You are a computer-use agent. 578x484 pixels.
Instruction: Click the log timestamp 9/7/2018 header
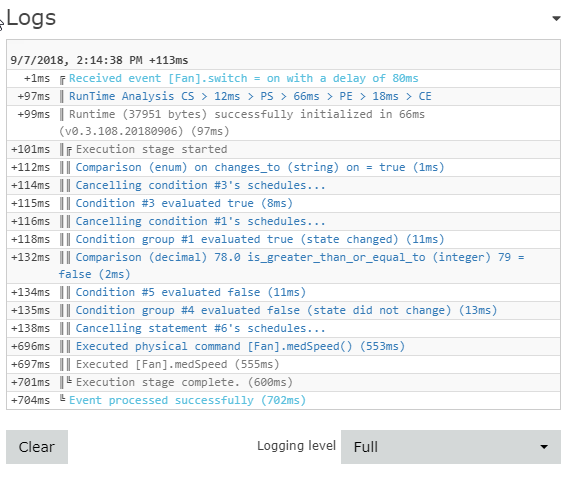99,60
